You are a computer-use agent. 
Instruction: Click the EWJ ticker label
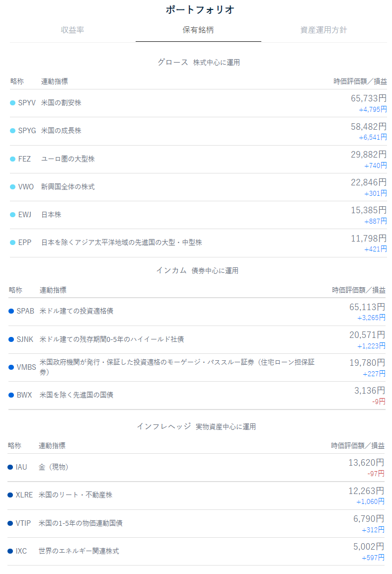(25, 215)
